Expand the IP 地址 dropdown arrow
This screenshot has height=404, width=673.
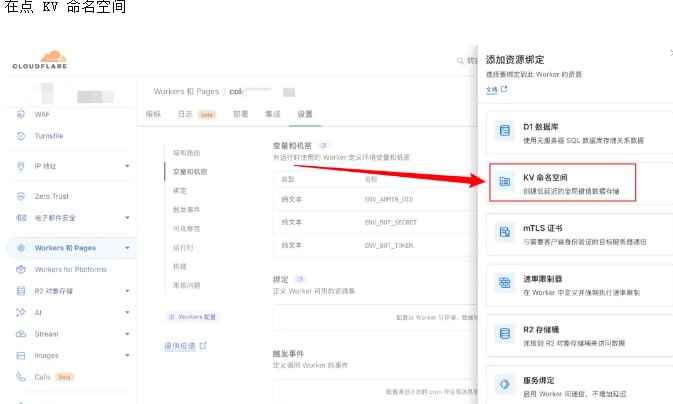(x=127, y=166)
